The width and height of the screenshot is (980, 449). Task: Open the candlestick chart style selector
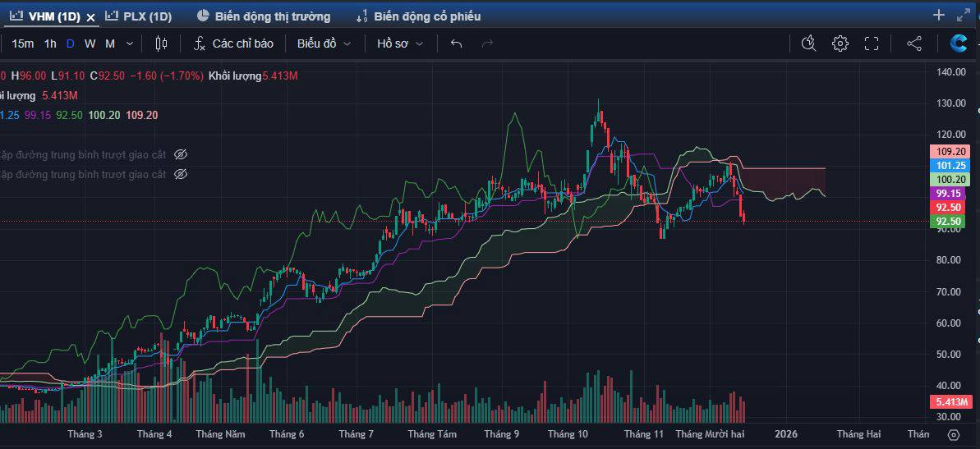click(161, 44)
